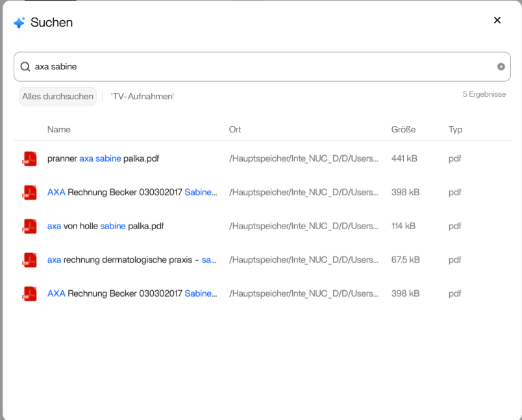The image size is (522, 420).
Task: Click the PDF icon of the second result row
Action: point(29,192)
